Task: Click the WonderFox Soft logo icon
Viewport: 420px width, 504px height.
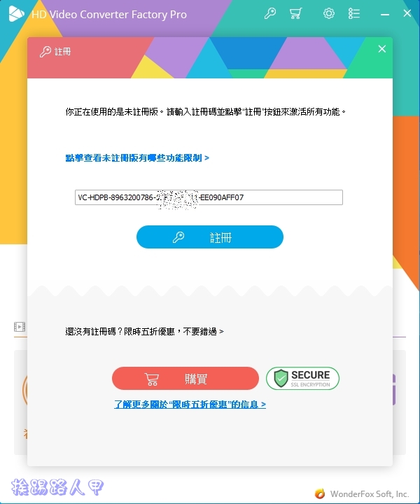Action: pos(320,493)
